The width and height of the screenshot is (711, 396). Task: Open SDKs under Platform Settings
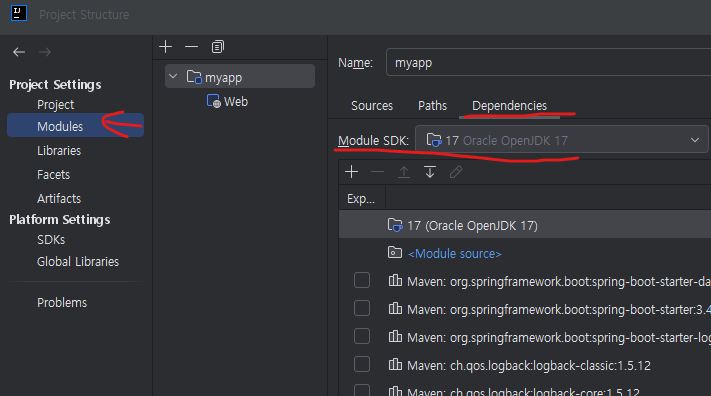coord(51,240)
